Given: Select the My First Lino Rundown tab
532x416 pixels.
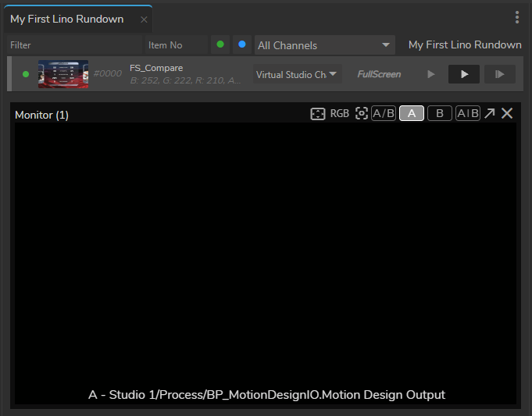Looking at the screenshot, I should 67,19.
